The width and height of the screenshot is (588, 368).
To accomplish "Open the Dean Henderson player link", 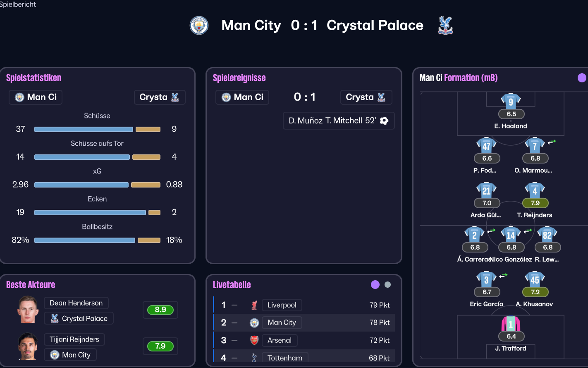I will pos(76,303).
